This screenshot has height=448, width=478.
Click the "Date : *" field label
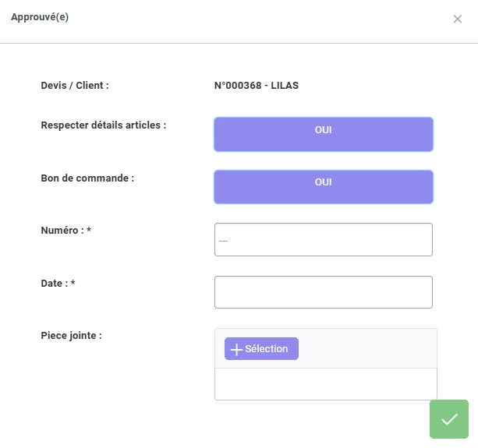[x=58, y=284]
